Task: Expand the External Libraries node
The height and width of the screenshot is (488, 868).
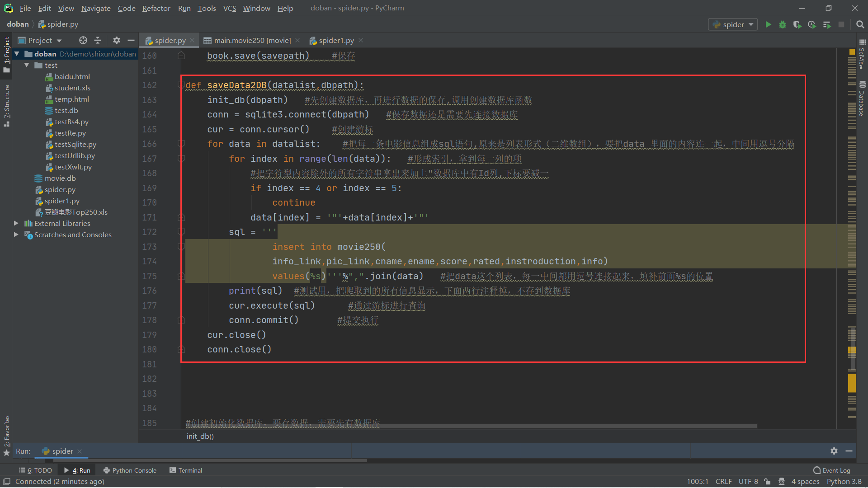Action: [x=16, y=223]
